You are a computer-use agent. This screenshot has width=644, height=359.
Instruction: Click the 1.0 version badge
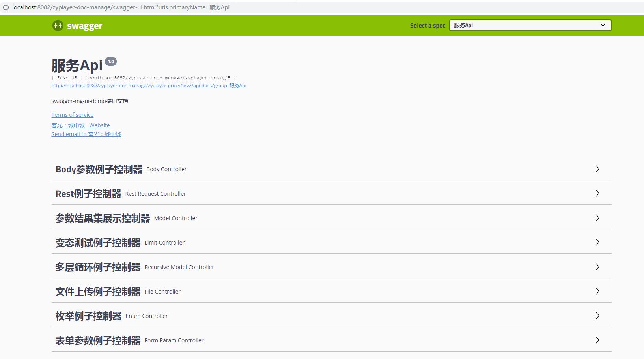click(111, 62)
